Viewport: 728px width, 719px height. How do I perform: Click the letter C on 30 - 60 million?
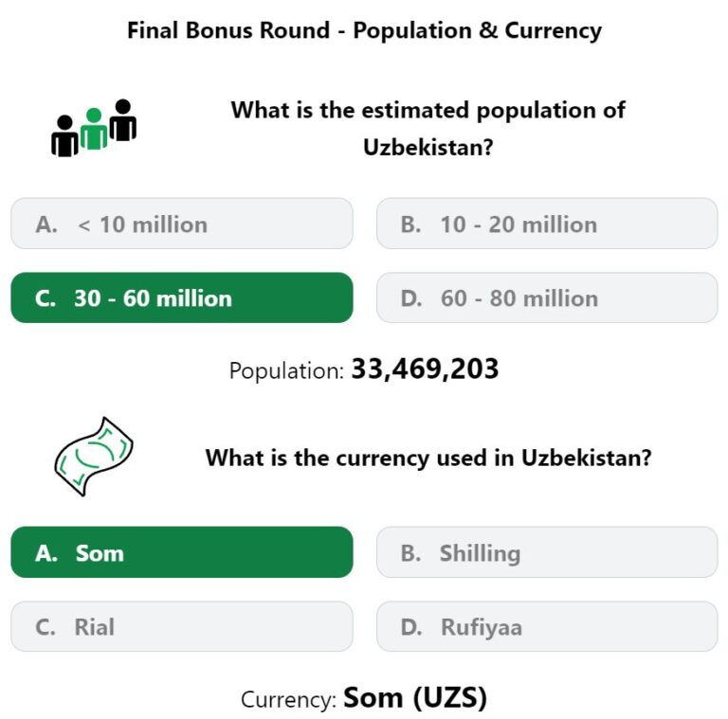click(45, 298)
